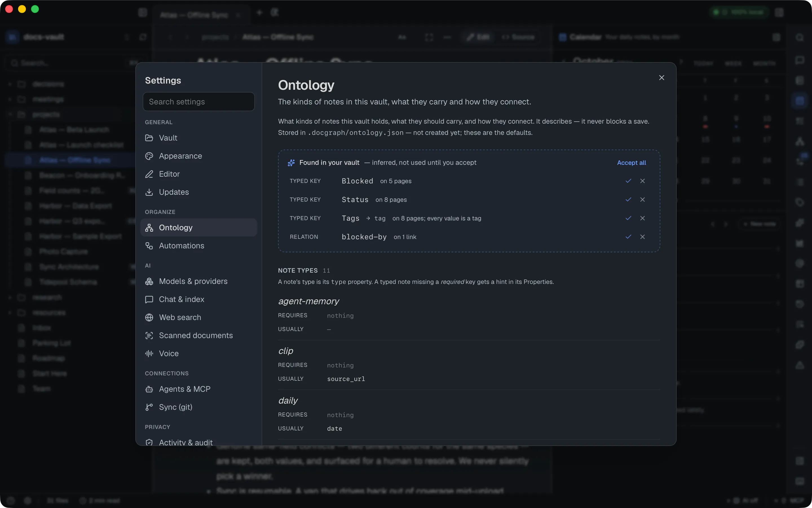The width and height of the screenshot is (812, 508).
Task: Open Agents & MCP settings
Action: (x=199, y=389)
